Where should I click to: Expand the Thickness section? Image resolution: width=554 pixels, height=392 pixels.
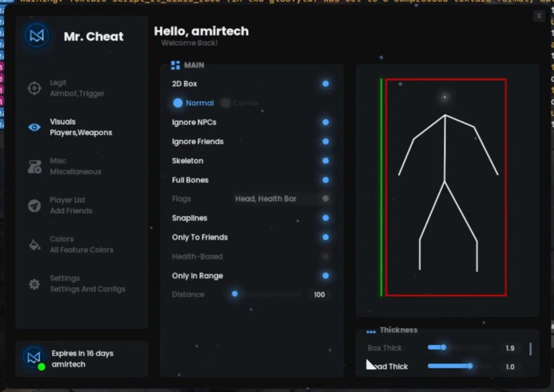398,330
